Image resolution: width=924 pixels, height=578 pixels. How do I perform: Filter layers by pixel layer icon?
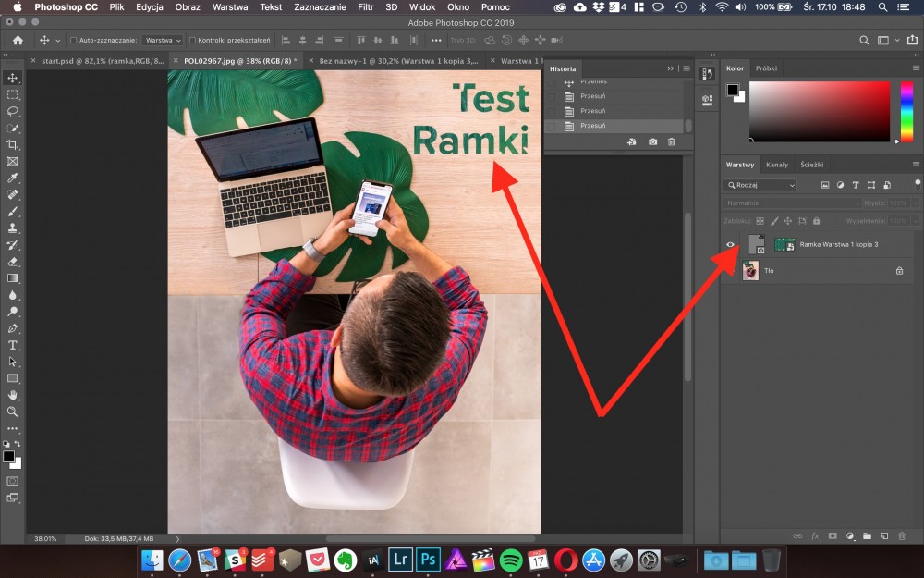coord(825,185)
